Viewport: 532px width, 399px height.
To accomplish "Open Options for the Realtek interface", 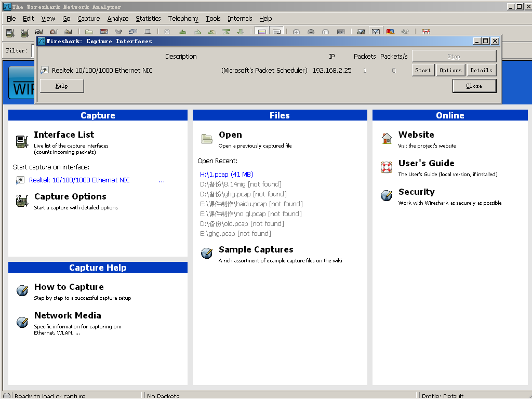I will point(450,70).
